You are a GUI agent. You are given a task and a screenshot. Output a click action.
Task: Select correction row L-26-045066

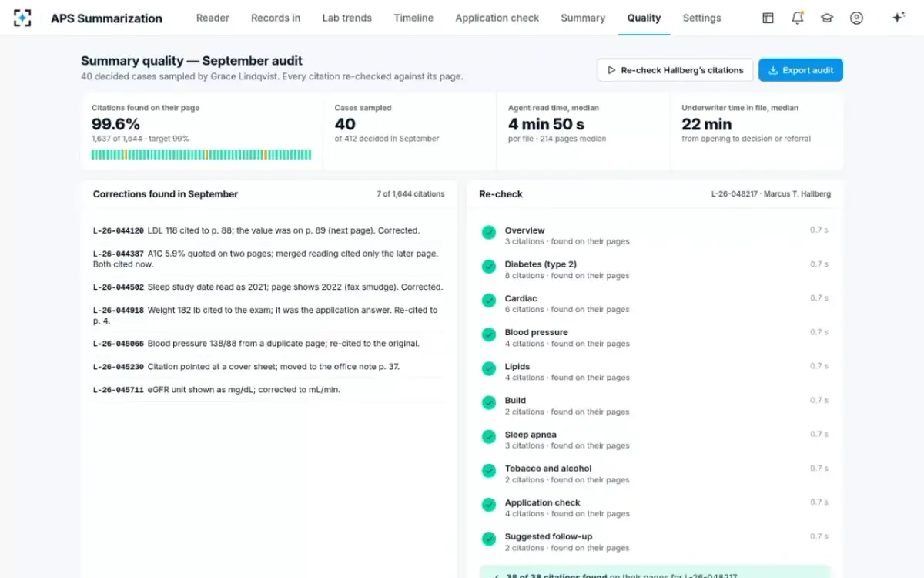click(268, 344)
